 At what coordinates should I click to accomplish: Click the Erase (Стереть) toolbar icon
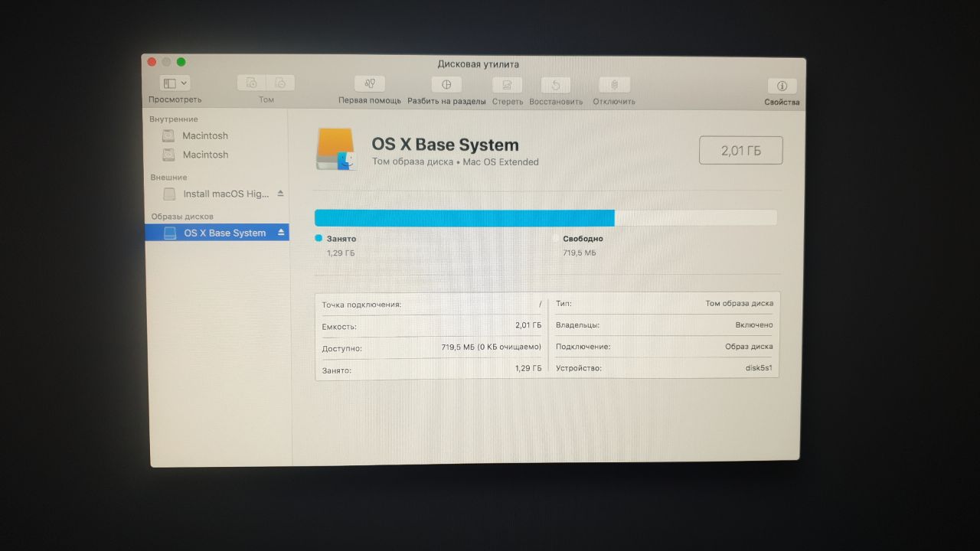[x=507, y=85]
